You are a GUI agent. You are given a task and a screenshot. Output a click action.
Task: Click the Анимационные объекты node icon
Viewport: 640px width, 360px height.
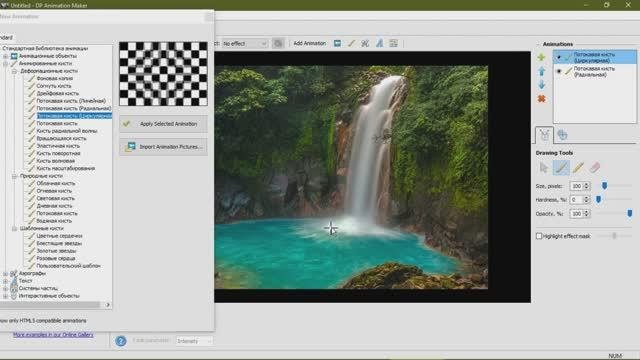(x=14, y=56)
